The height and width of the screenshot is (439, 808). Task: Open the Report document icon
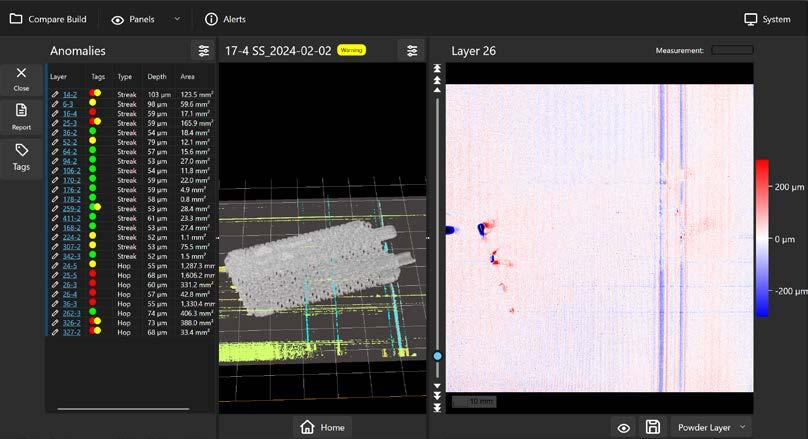(x=21, y=110)
